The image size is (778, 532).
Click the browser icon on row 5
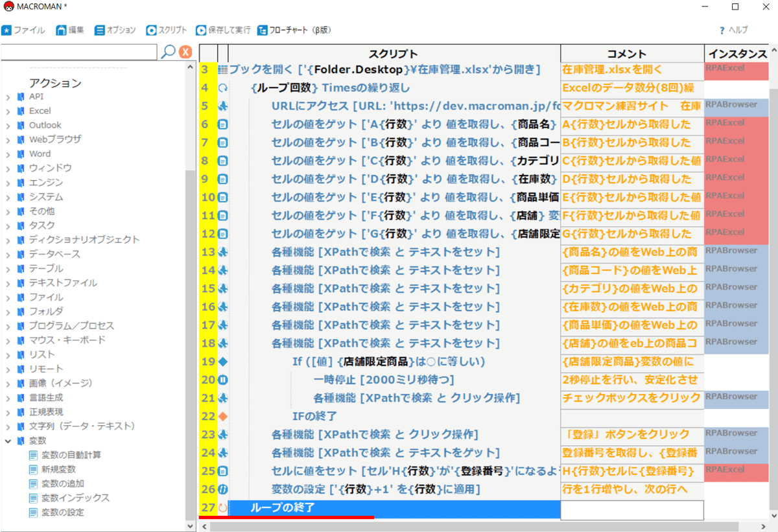223,106
